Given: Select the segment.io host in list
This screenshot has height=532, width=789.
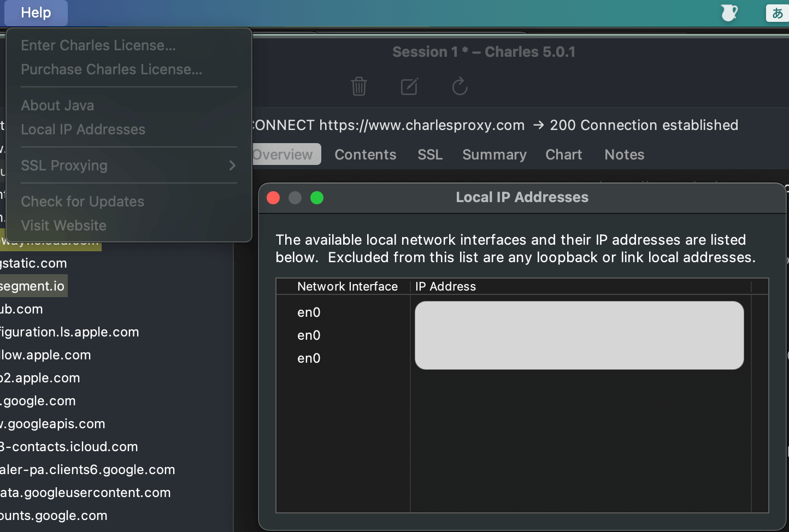Looking at the screenshot, I should 33,286.
